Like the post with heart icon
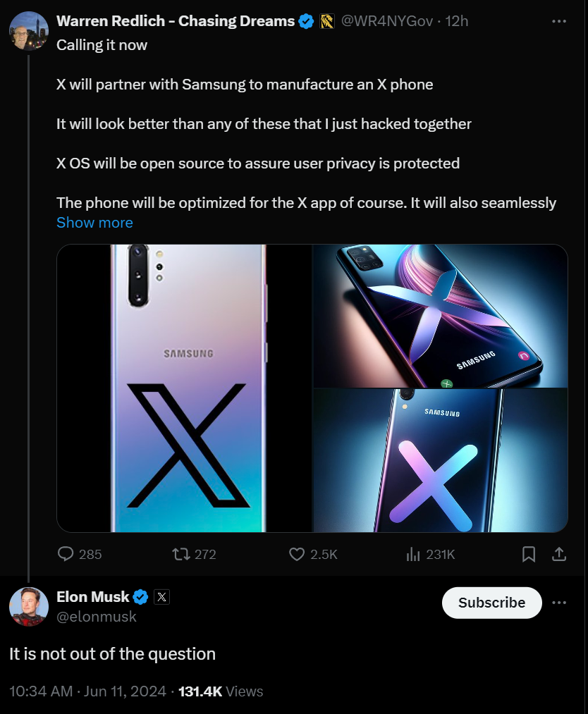 pyautogui.click(x=297, y=555)
